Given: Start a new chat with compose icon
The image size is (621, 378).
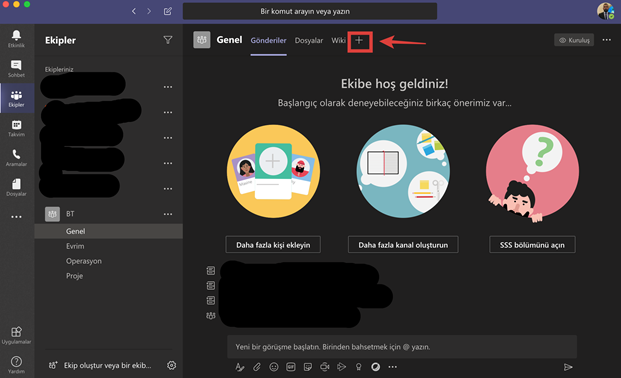Looking at the screenshot, I should pos(168,11).
